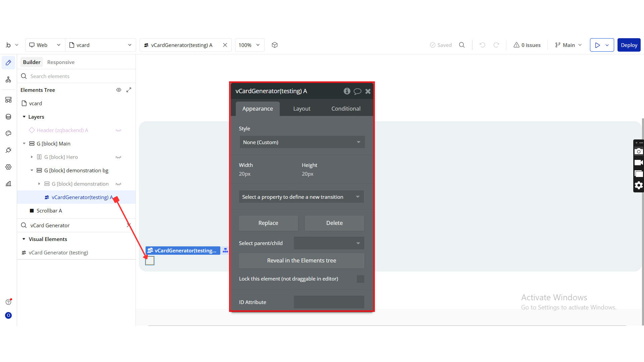The image size is (644, 362).
Task: Expand the G [block] demonstration tree item
Action: [x=39, y=184]
